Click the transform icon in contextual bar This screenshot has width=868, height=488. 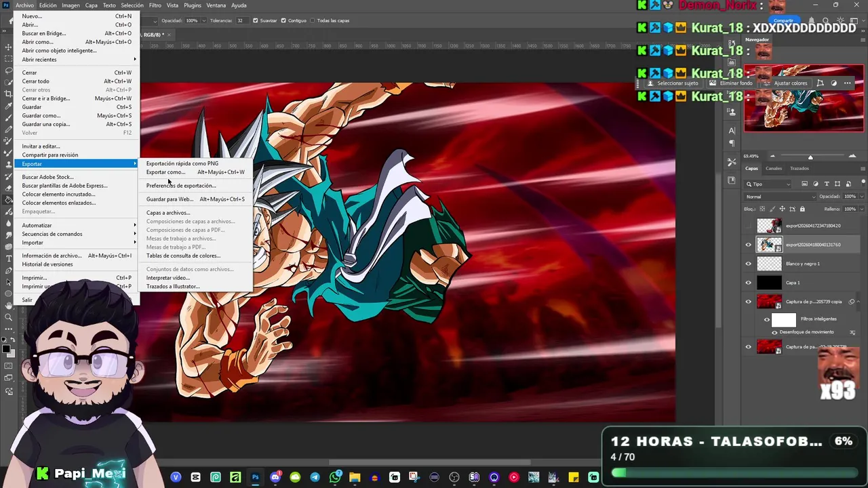click(x=820, y=83)
